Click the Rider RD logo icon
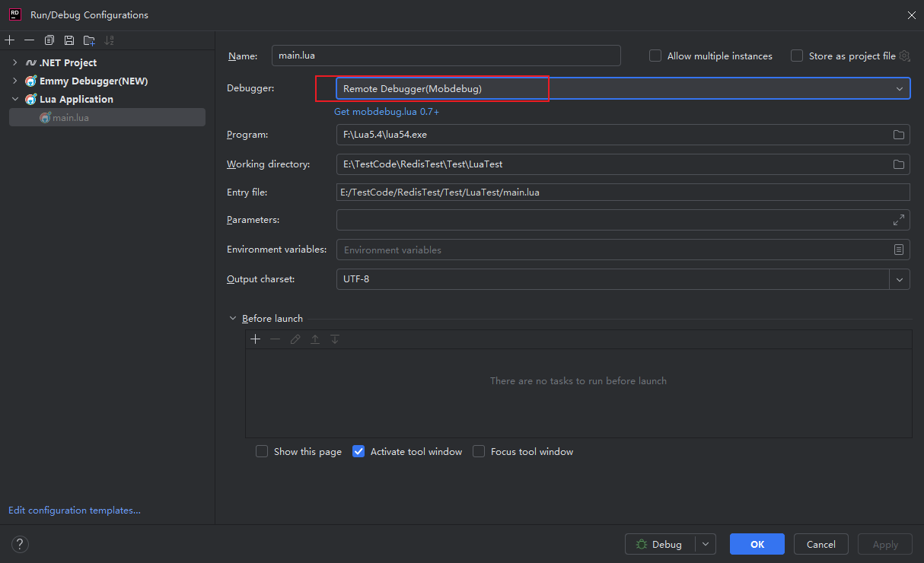The image size is (924, 563). pyautogui.click(x=14, y=14)
